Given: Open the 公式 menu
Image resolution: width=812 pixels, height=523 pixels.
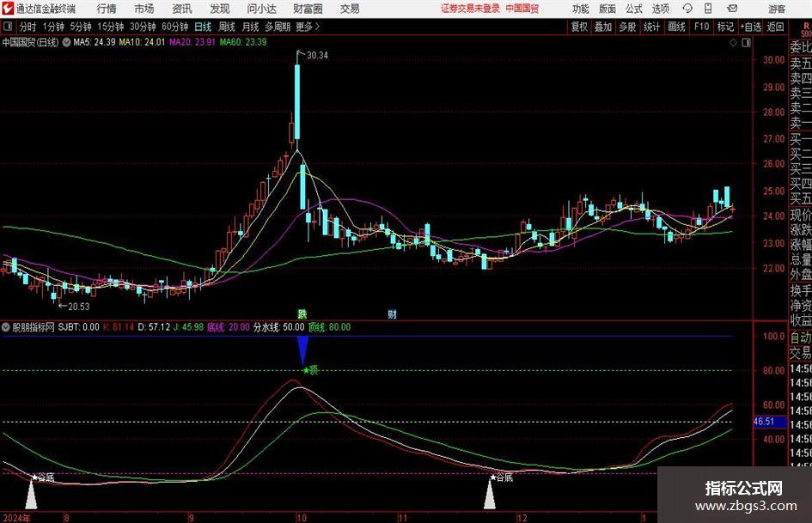Looking at the screenshot, I should (634, 9).
